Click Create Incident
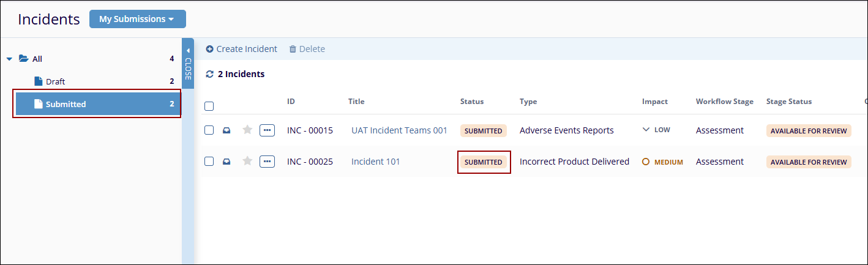The image size is (868, 265). (x=241, y=49)
